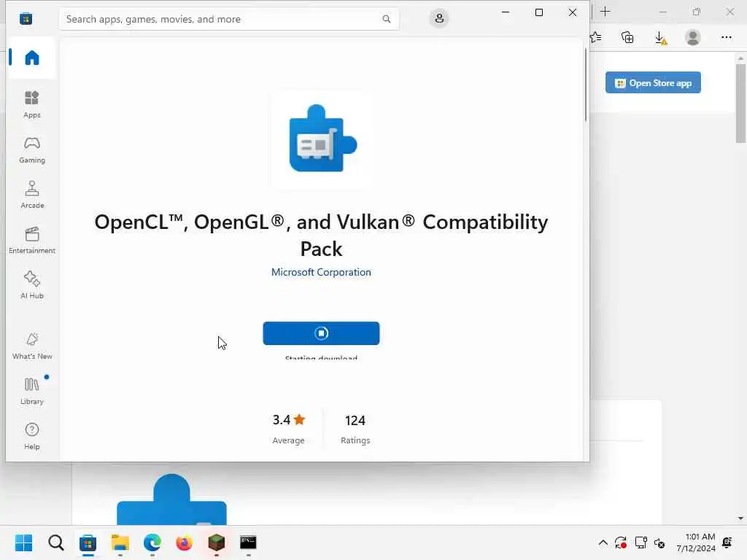Open Edge Downloads icon
747x560 pixels.
coord(660,38)
